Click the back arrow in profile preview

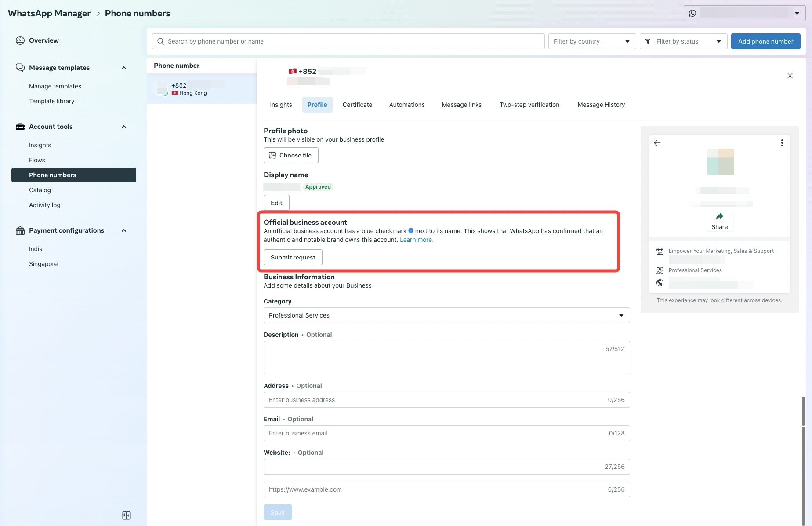click(657, 143)
